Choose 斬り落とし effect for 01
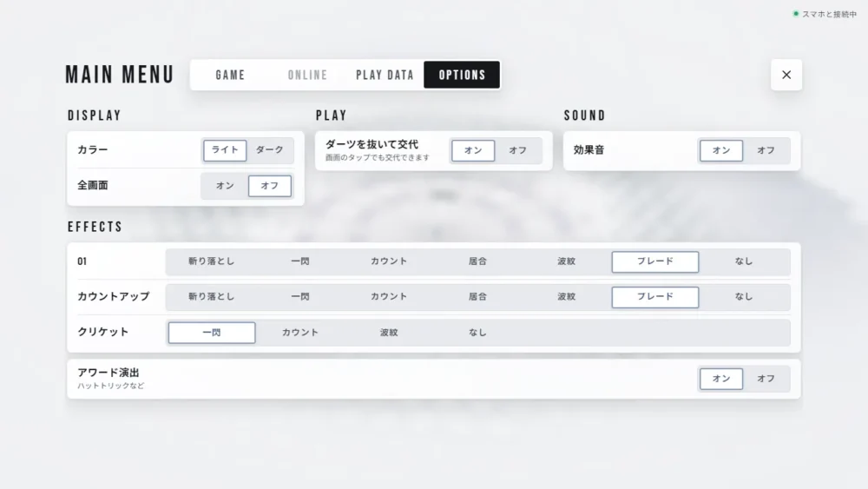 [x=212, y=261]
